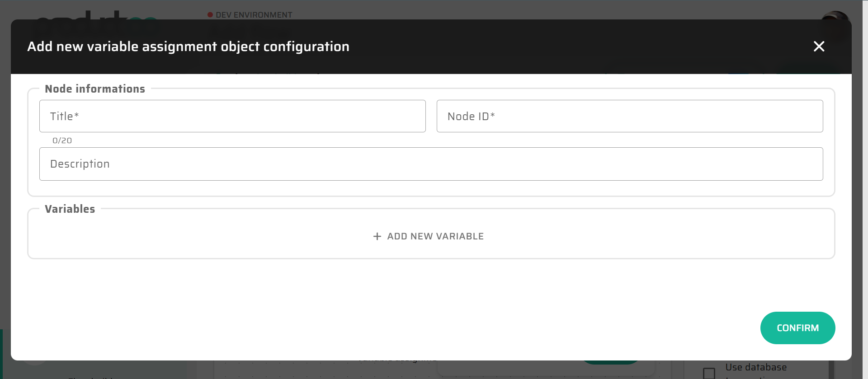Select the Description text box

431,164
